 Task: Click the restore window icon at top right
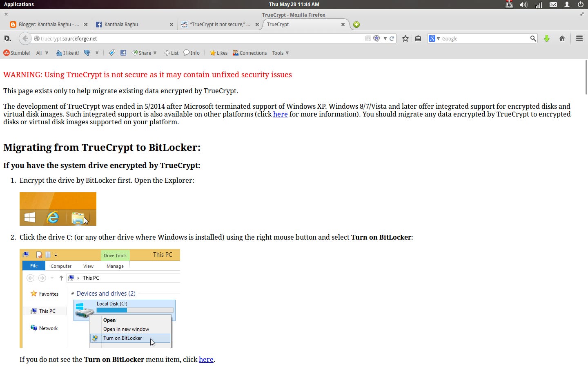pos(582,14)
